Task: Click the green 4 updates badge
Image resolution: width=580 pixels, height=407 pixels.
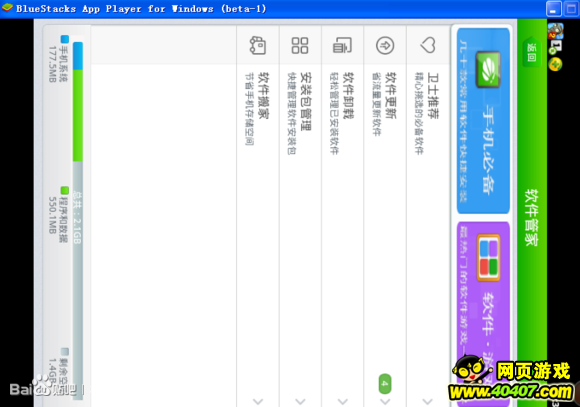Action: point(385,384)
